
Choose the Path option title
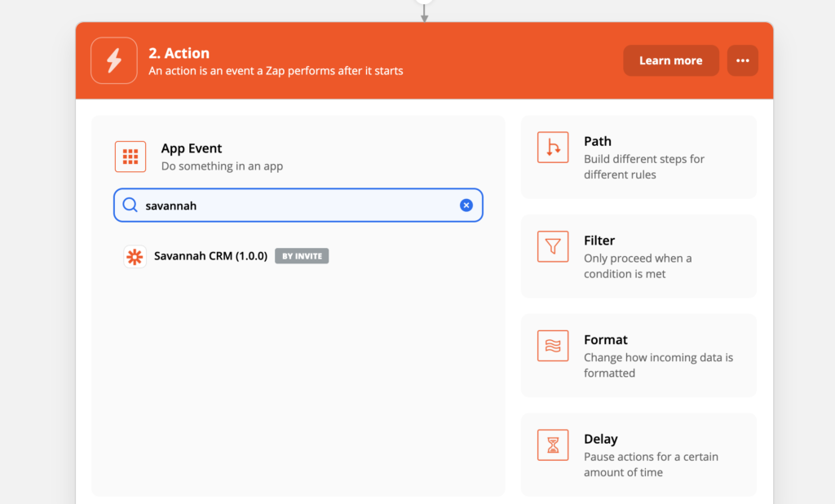point(598,141)
